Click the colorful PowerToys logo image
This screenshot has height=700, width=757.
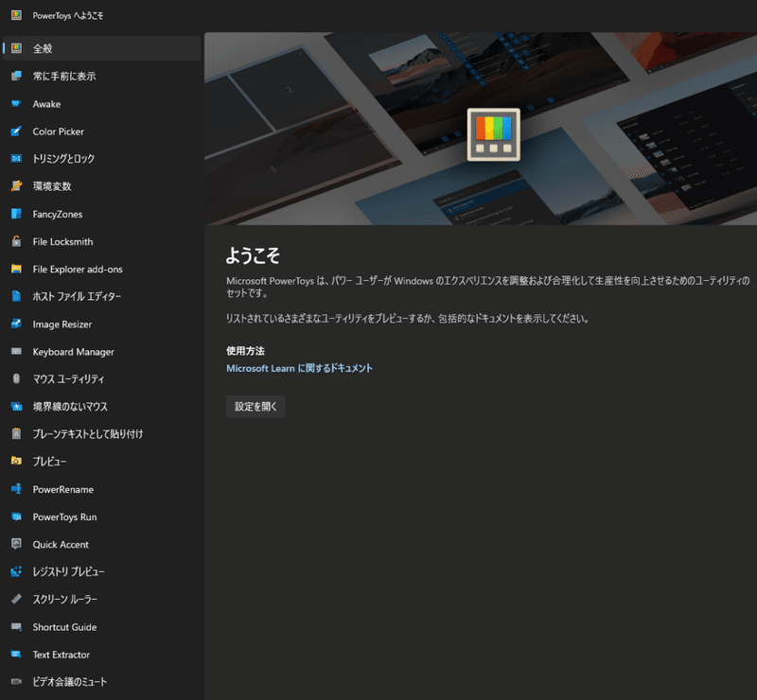click(493, 134)
